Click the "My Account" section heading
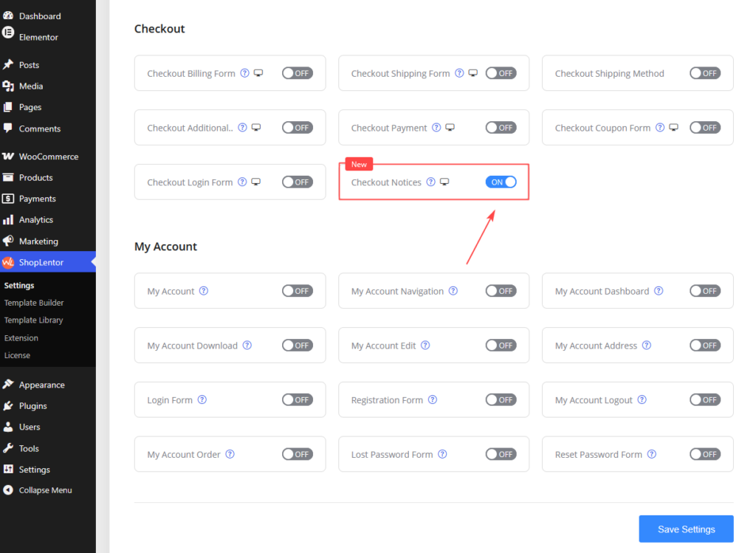756x553 pixels. pos(165,247)
